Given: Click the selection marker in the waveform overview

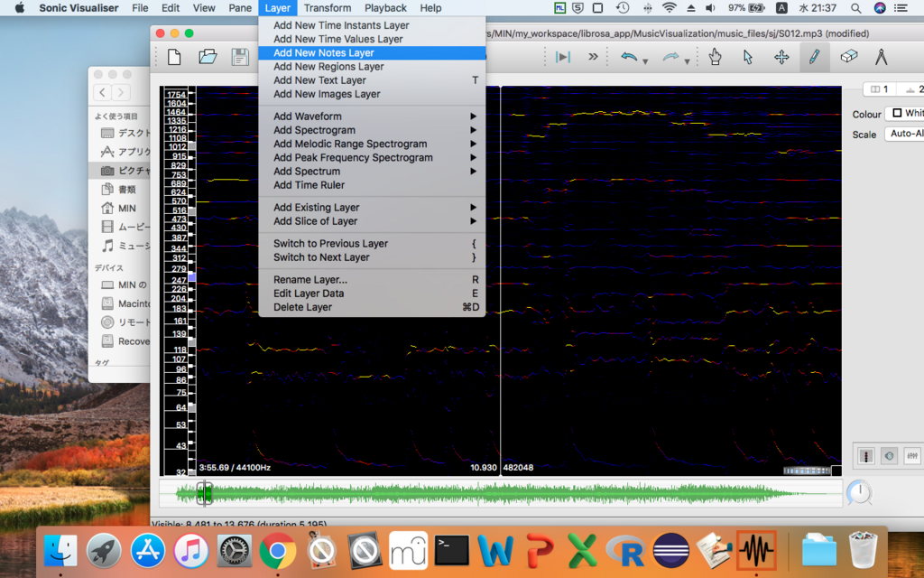Looking at the screenshot, I should click(205, 493).
